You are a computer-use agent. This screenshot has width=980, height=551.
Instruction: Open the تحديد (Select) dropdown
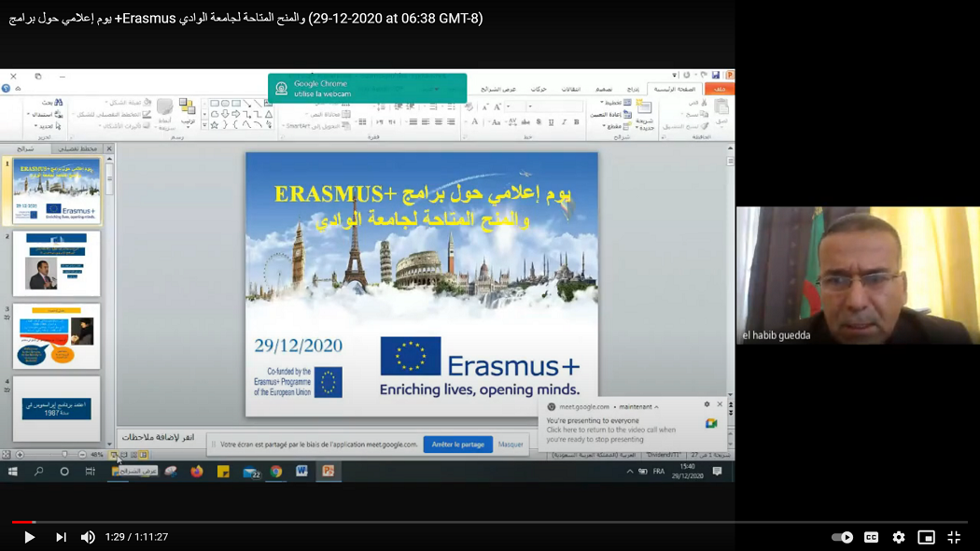(x=48, y=126)
